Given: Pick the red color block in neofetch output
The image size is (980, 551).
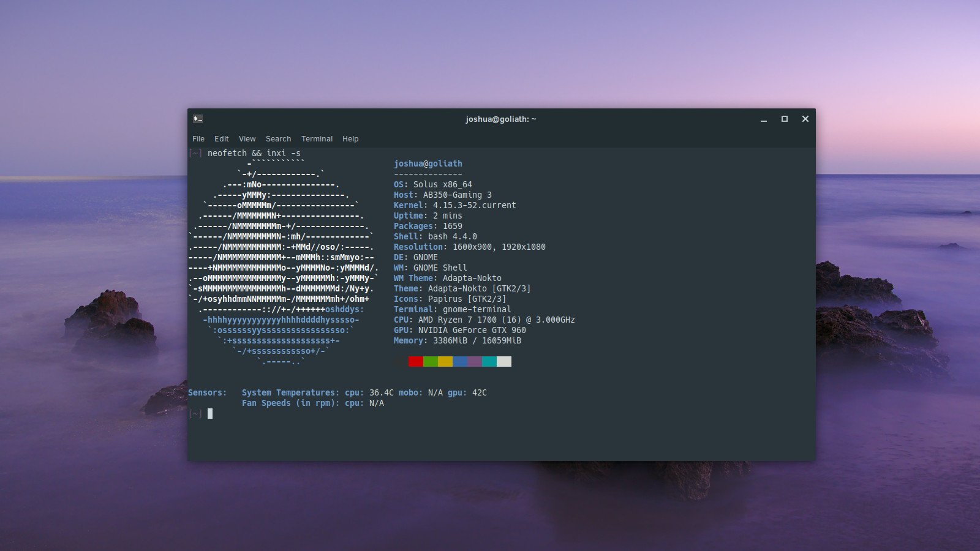Looking at the screenshot, I should (416, 361).
